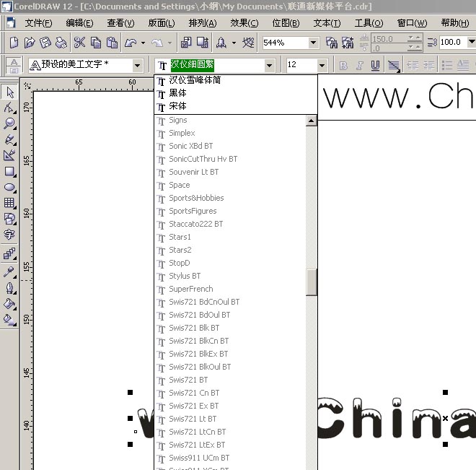Select the Ellipse tool
This screenshot has height=470, width=476.
click(x=9, y=187)
